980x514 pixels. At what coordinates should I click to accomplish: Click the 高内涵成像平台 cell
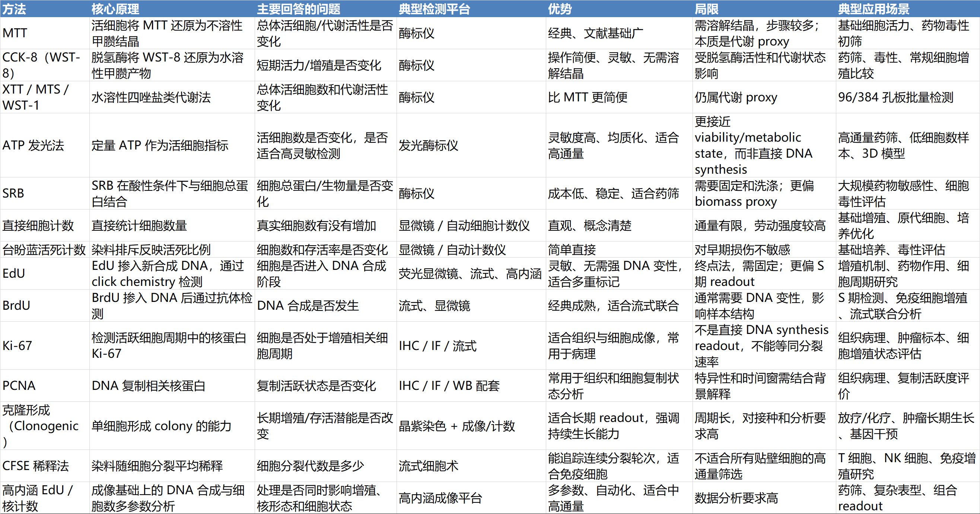point(440,498)
